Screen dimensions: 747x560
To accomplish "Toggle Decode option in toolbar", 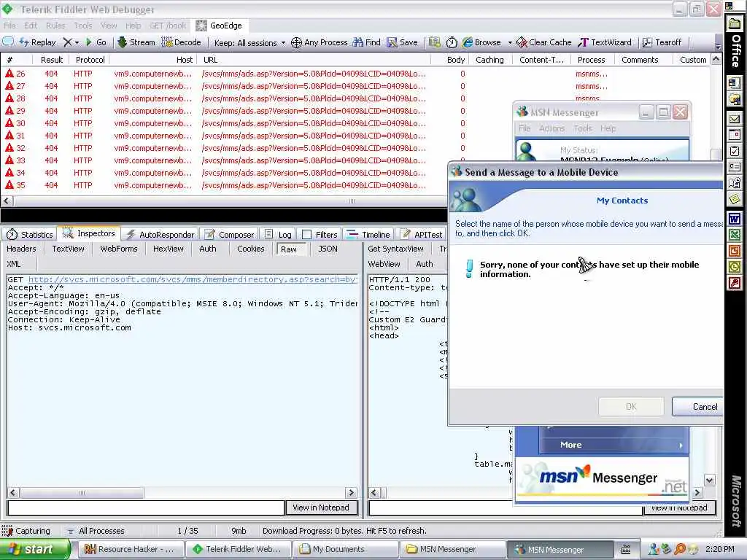I will click(181, 42).
